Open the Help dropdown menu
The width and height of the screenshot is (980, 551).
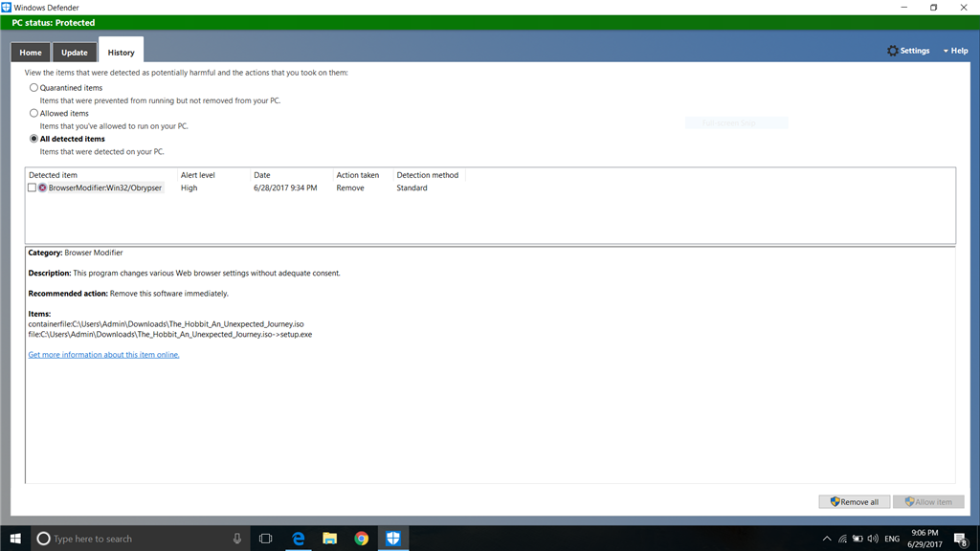point(956,51)
